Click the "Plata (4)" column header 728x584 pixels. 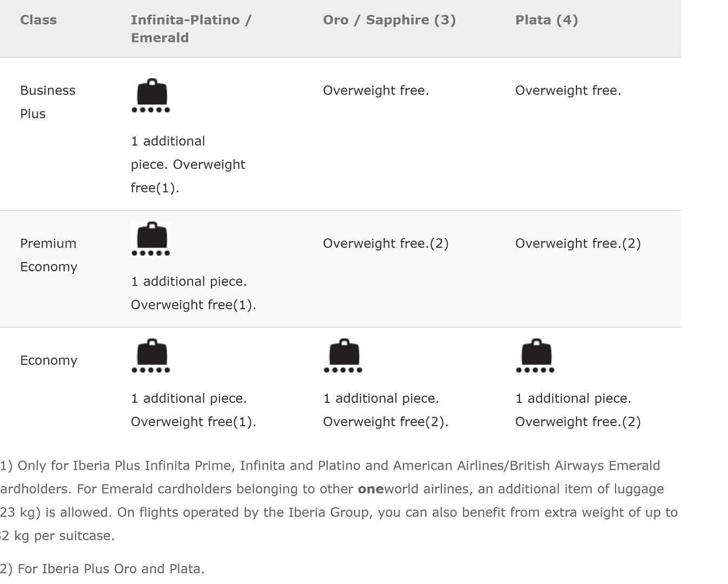(546, 20)
